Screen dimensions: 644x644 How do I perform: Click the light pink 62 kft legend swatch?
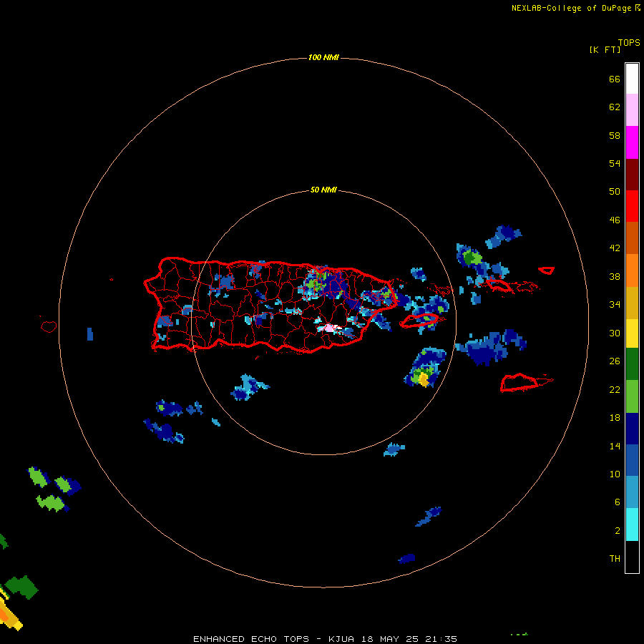pyautogui.click(x=632, y=109)
